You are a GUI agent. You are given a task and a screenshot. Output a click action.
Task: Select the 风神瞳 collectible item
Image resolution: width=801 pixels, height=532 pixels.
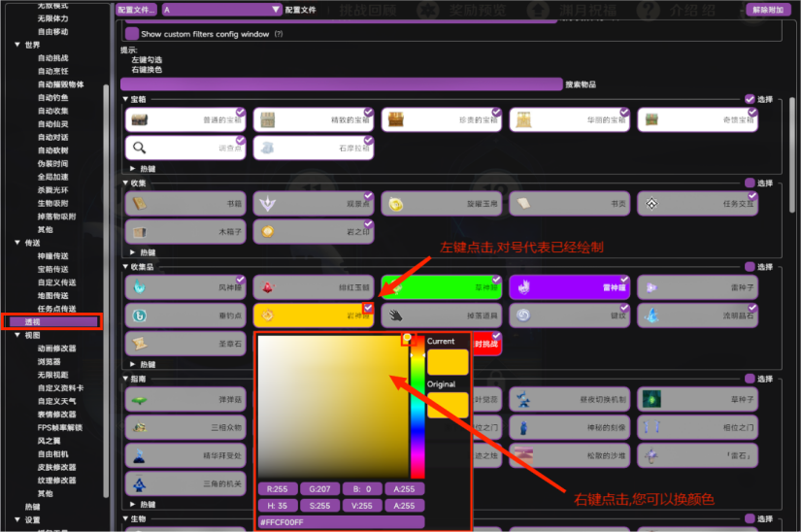[x=184, y=287]
